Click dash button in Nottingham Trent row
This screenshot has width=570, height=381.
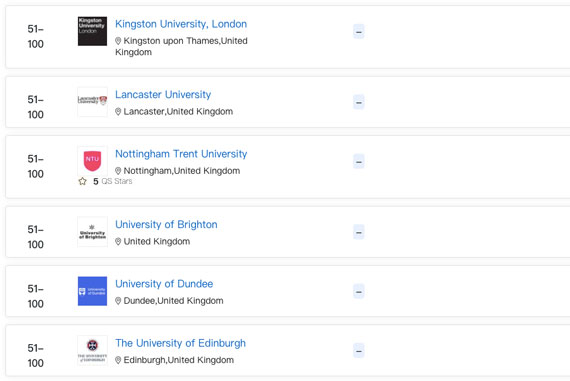click(x=359, y=161)
